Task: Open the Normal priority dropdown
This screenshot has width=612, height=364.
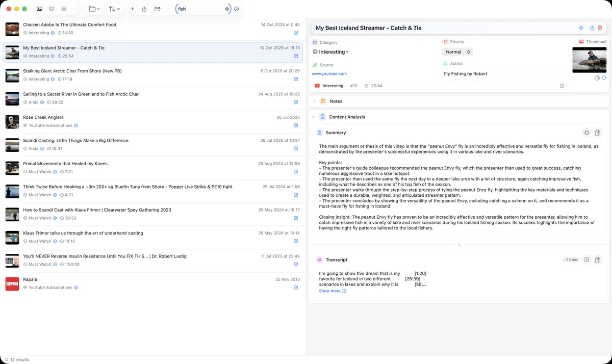Action: [x=457, y=52]
